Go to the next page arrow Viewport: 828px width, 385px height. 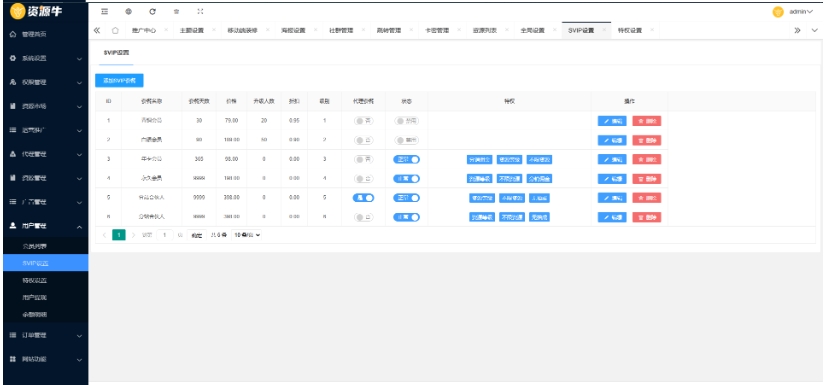coord(133,235)
